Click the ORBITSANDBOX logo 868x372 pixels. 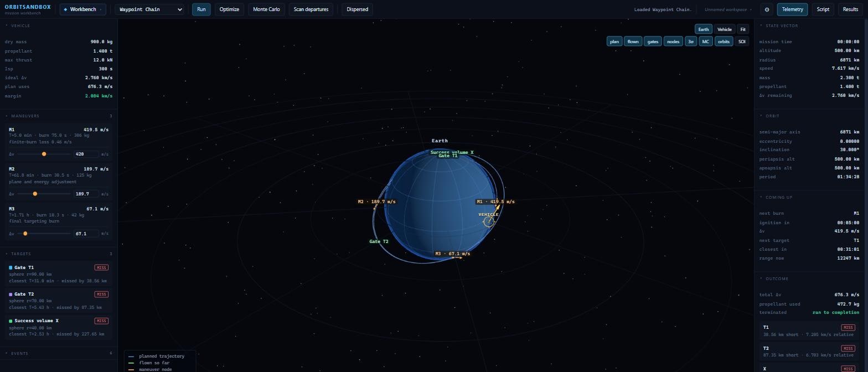pos(28,7)
